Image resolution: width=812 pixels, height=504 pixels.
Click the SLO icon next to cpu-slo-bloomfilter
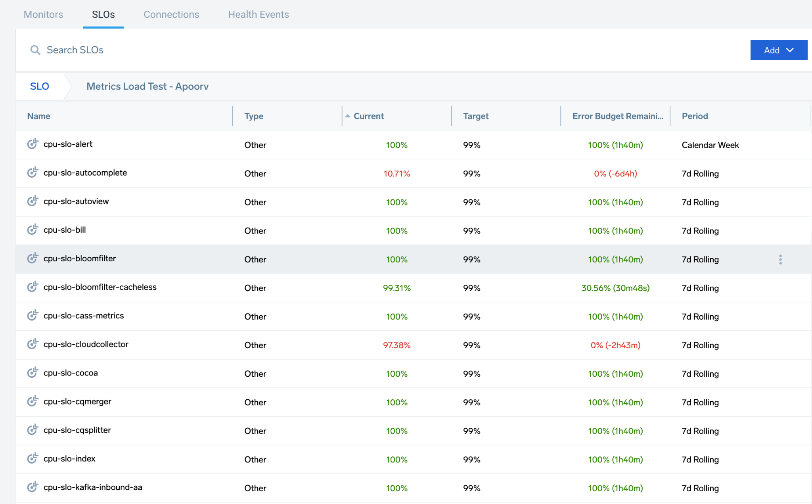pyautogui.click(x=33, y=258)
